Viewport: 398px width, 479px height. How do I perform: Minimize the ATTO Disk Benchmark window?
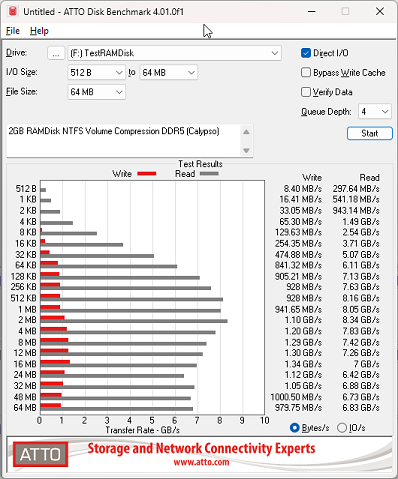[312, 11]
